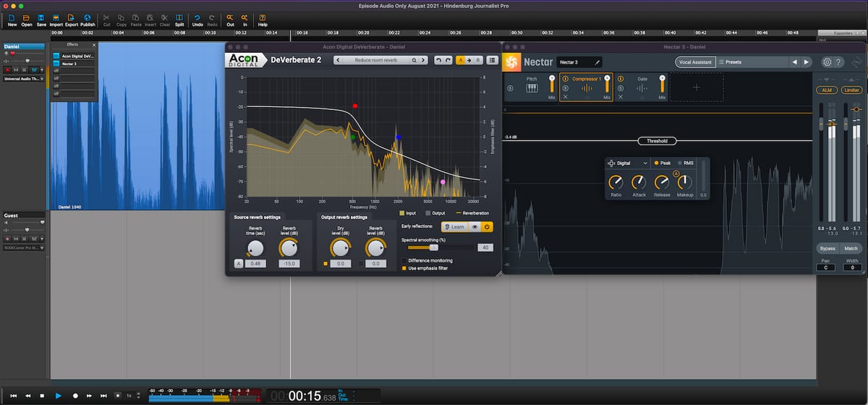This screenshot has width=868, height=405.
Task: Click the ALM button in Nectar
Action: [826, 90]
